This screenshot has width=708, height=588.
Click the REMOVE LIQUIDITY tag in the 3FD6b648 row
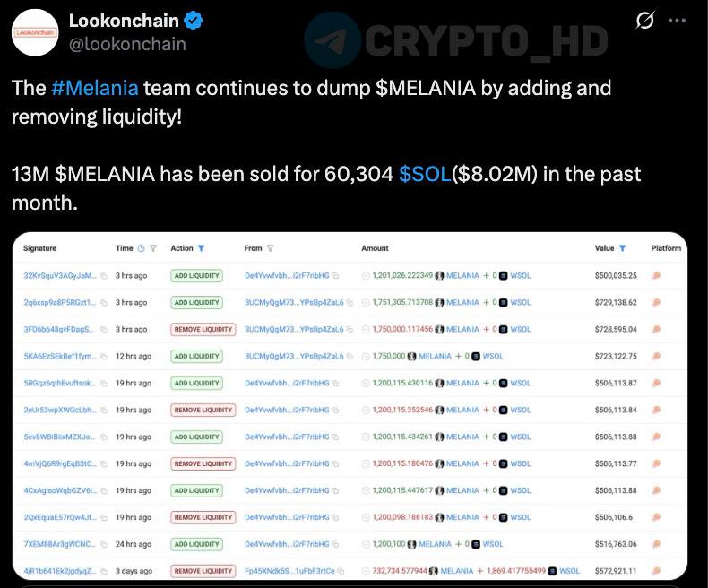pos(203,330)
